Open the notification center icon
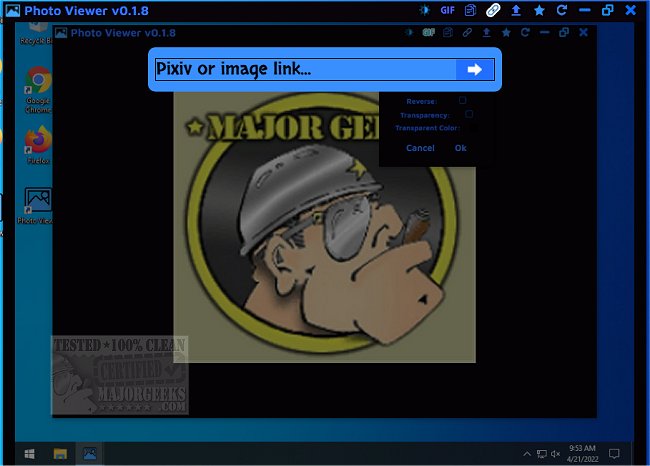Screen dimensions: 650x466 [x=614, y=454]
